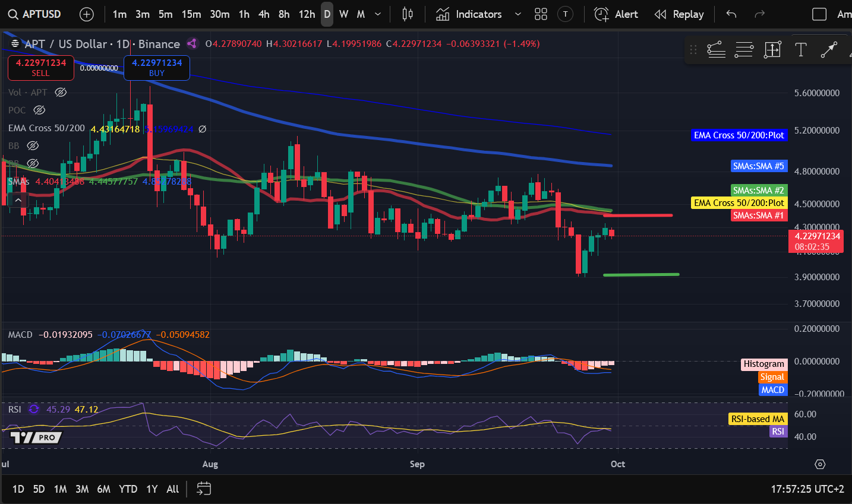
Task: Click the Ø icon after EMA Cross values
Action: click(202, 128)
